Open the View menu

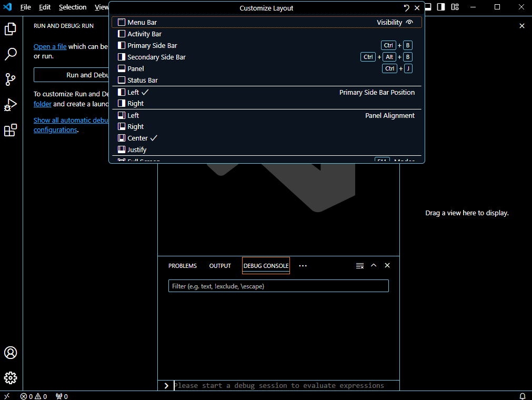pyautogui.click(x=102, y=7)
